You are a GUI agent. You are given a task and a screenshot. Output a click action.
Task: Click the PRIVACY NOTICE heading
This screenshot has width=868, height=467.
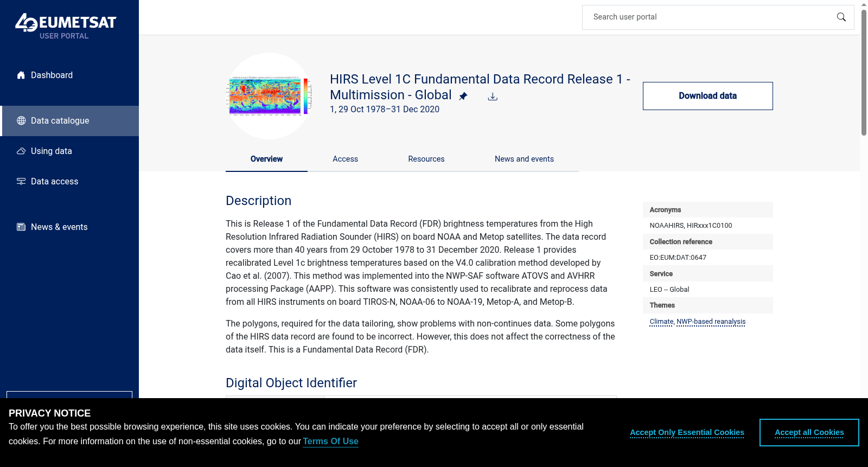49,413
